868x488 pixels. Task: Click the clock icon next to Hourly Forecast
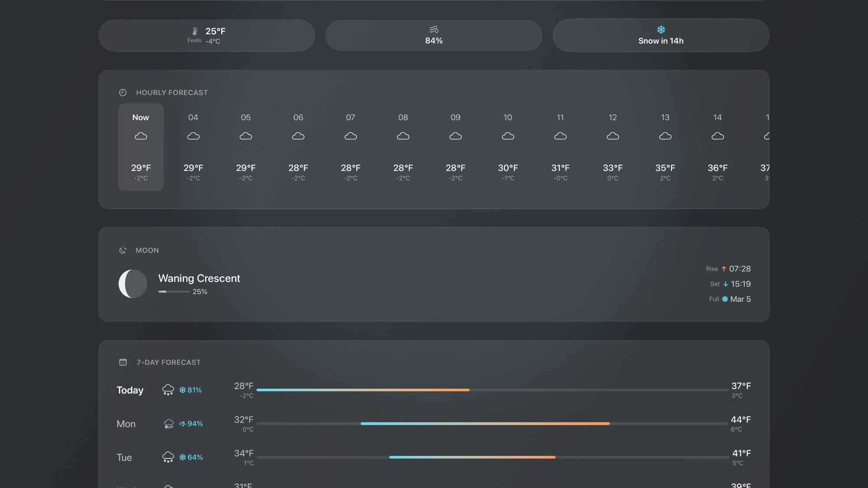point(123,92)
